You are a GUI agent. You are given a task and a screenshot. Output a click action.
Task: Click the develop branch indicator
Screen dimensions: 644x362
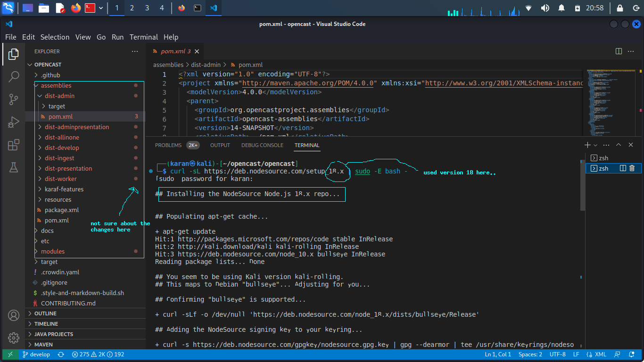(36, 354)
